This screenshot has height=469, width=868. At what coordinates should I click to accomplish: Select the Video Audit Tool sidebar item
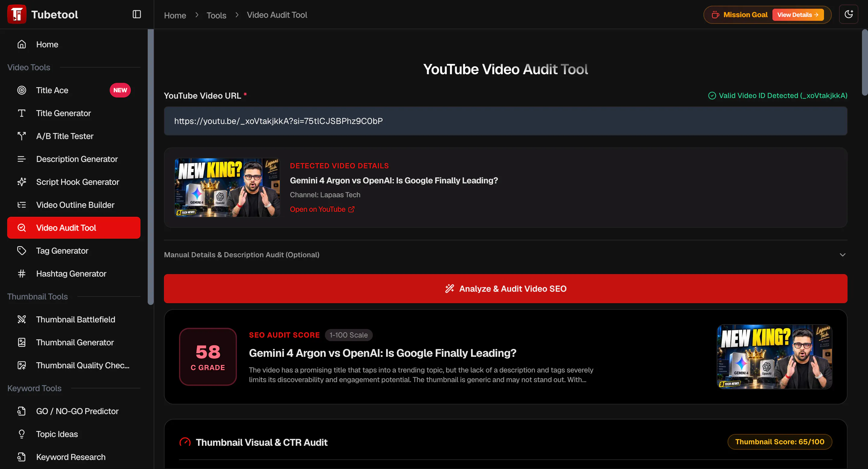[74, 228]
